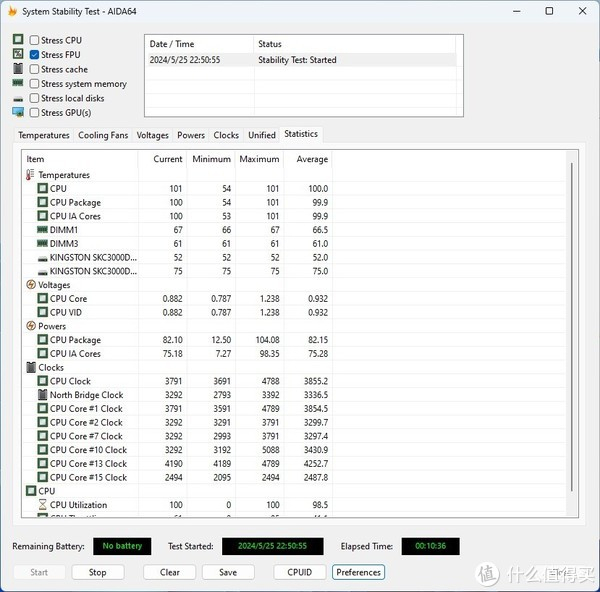This screenshot has width=600, height=592.
Task: Maximize the AIDA64 window
Action: pos(549,11)
